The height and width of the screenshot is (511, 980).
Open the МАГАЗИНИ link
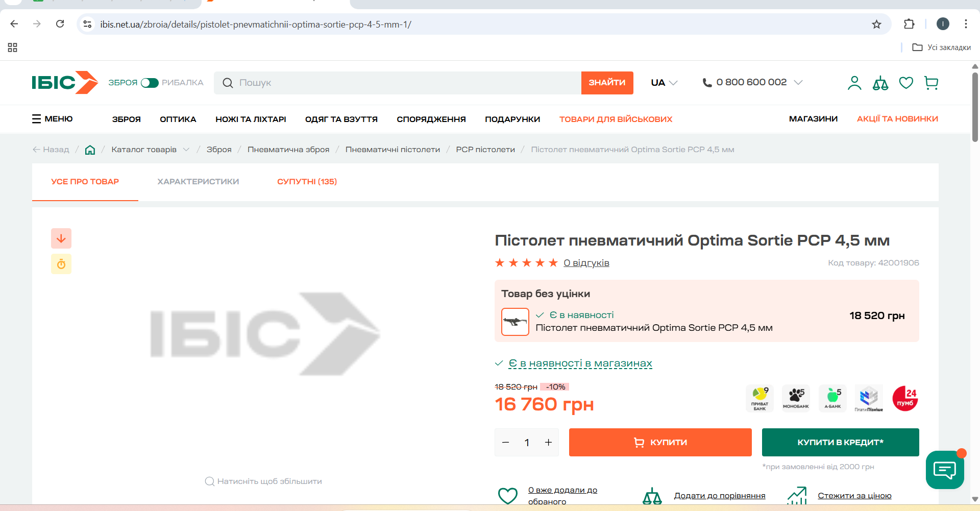[813, 118]
